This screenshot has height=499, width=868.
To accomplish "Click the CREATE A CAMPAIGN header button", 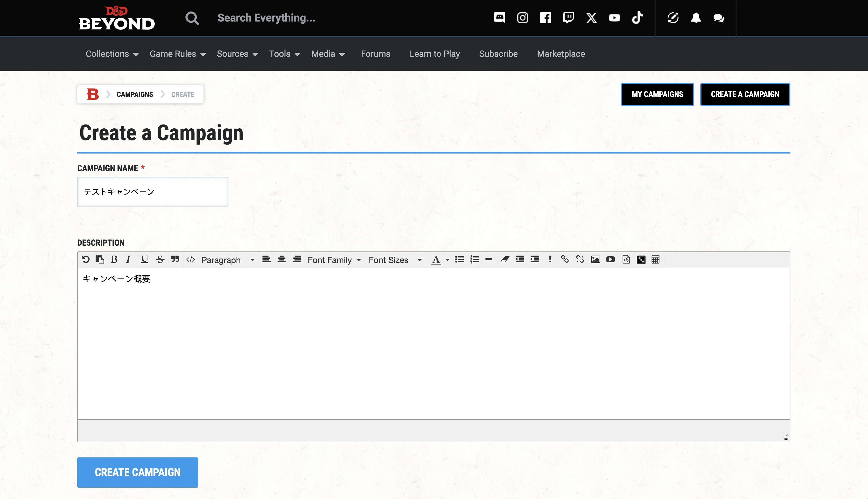I will point(745,94).
